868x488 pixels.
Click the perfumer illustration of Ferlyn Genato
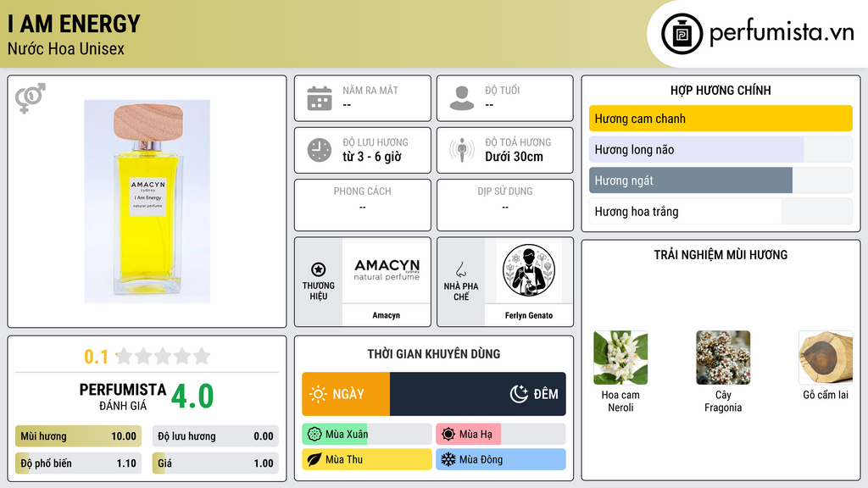click(529, 270)
